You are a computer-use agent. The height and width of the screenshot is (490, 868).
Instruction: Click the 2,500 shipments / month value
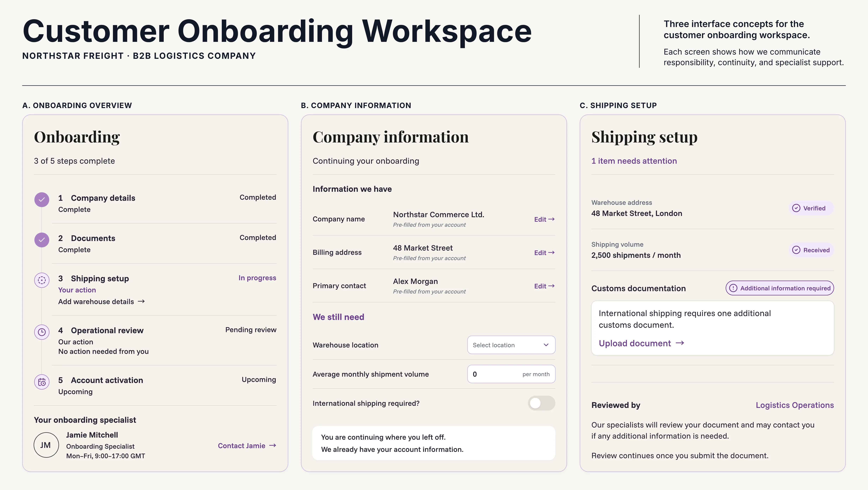click(x=636, y=255)
